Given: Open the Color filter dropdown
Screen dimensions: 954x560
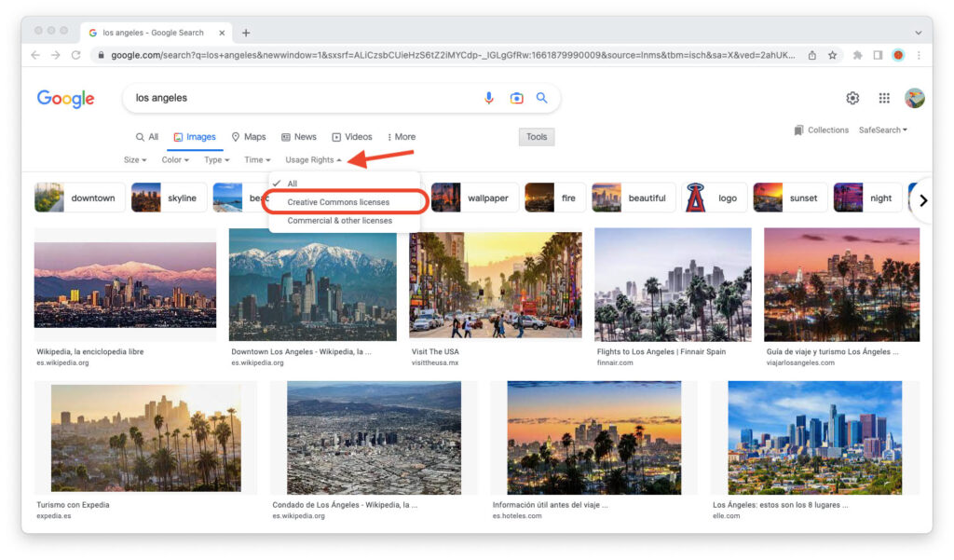Looking at the screenshot, I should click(x=175, y=160).
